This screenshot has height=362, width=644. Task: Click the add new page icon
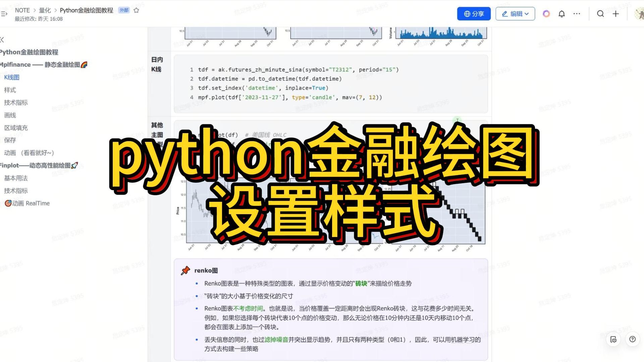(x=616, y=14)
